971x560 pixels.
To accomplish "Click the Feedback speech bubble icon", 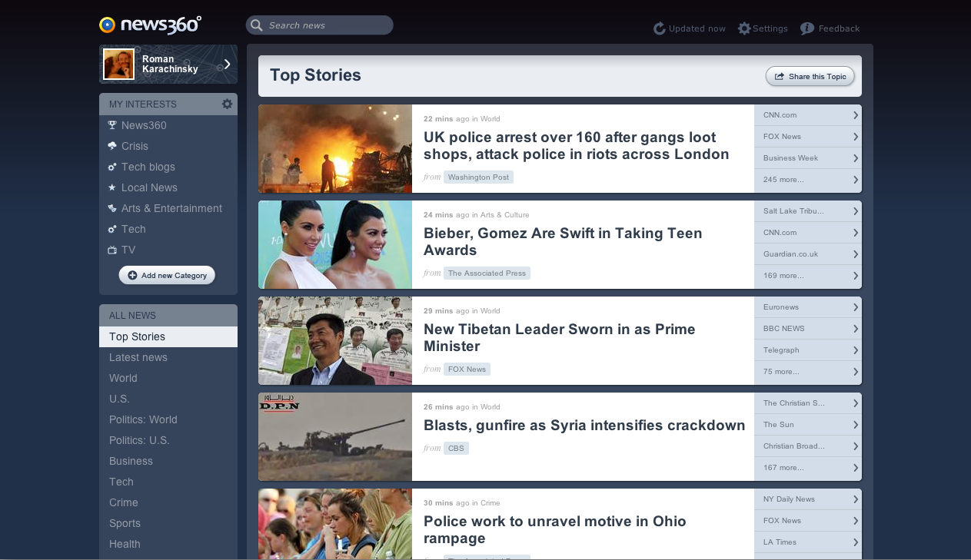I will [x=807, y=28].
